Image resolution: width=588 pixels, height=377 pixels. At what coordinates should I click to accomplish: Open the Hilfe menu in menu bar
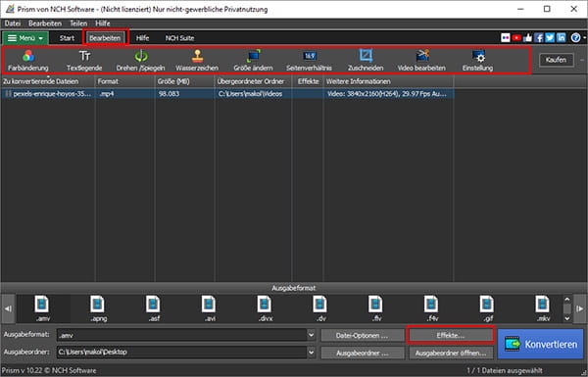click(103, 24)
